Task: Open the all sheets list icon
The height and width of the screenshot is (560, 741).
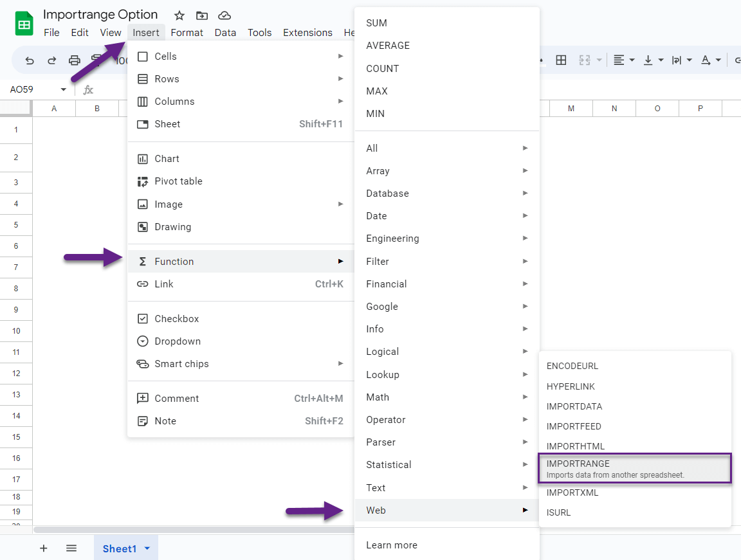Action: click(71, 548)
